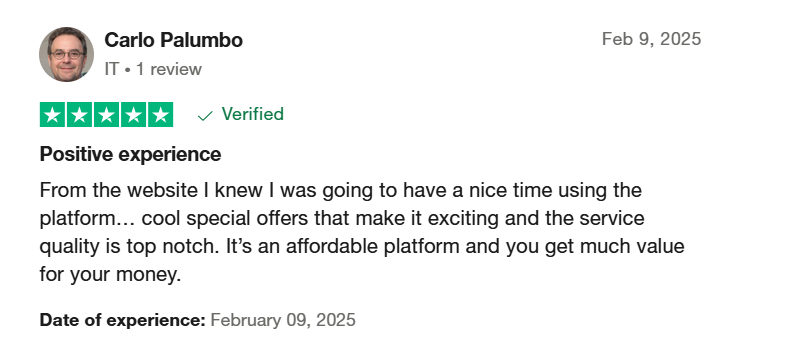Click the review's first line about the website
793x361 pixels.
tap(341, 191)
